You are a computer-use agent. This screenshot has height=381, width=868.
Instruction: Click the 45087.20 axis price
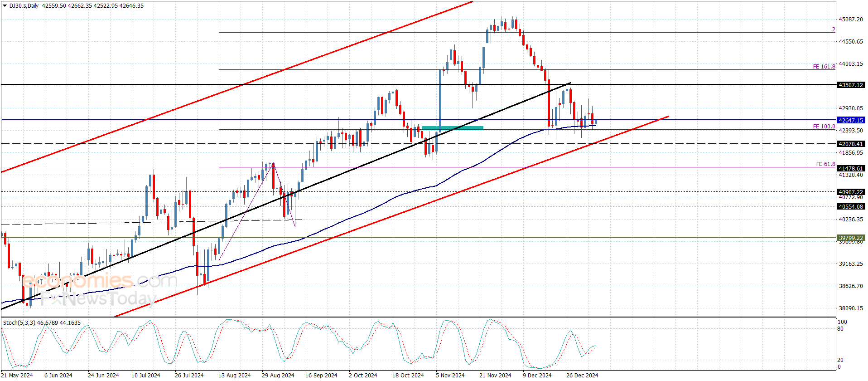[851, 20]
